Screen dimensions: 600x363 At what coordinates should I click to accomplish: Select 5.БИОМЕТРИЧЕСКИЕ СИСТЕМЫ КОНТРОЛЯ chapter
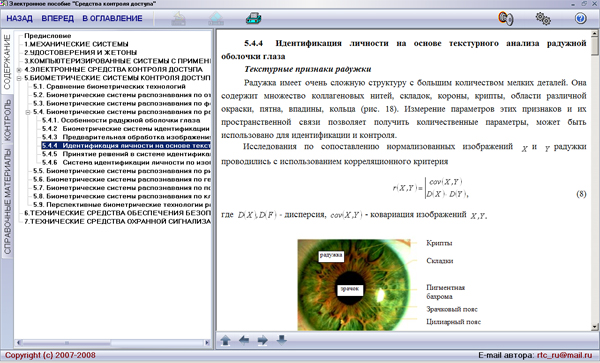click(x=117, y=78)
